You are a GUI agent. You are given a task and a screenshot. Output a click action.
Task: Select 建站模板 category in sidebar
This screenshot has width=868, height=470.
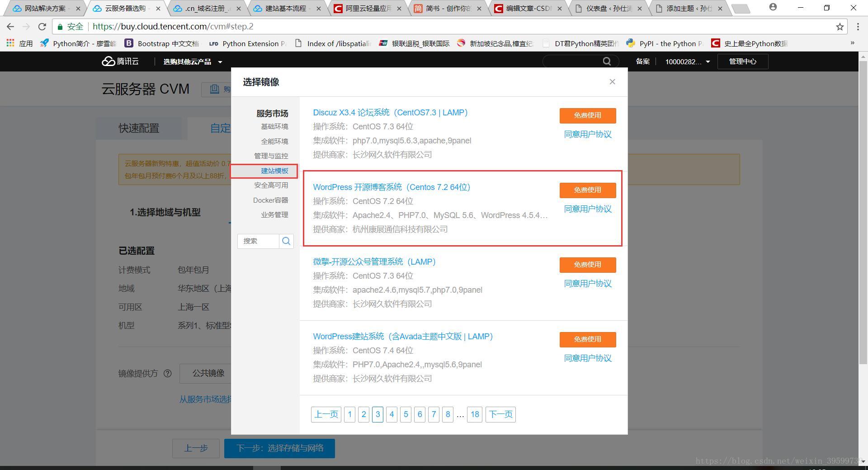pyautogui.click(x=274, y=171)
